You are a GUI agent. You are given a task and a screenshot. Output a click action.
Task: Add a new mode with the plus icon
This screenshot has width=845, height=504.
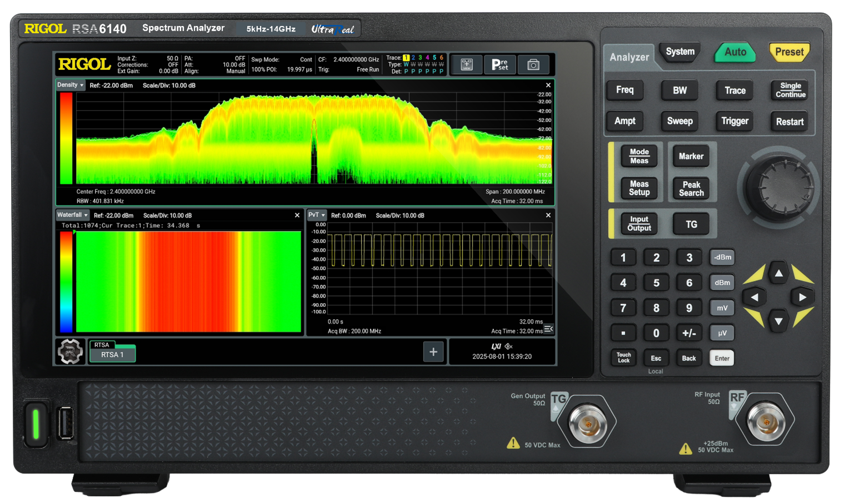coord(433,351)
